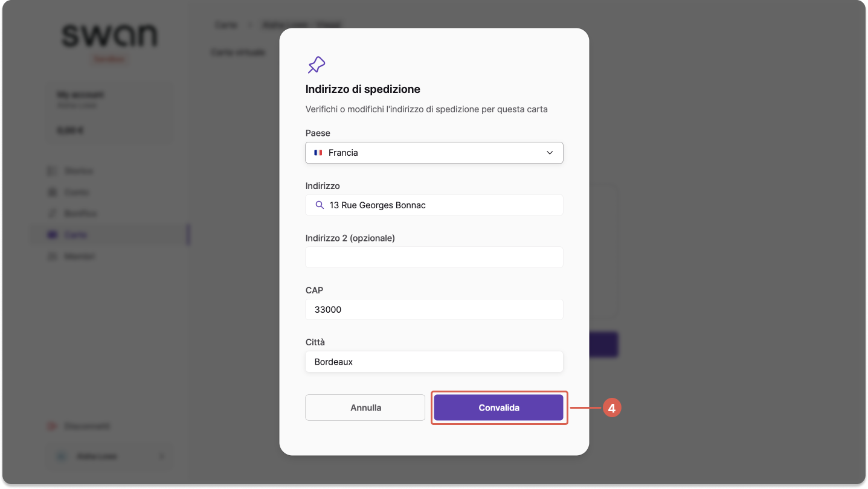The image size is (868, 489).
Task: Cancel with the Annulla button
Action: [365, 407]
